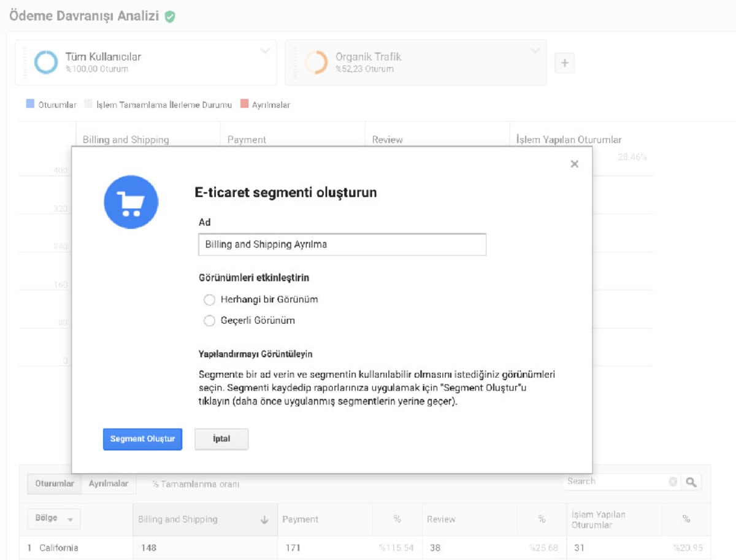Click the 148 value in California row

point(148,548)
